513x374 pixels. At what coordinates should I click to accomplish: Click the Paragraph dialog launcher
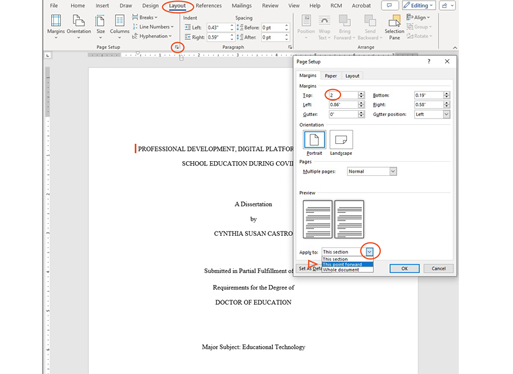(x=290, y=47)
